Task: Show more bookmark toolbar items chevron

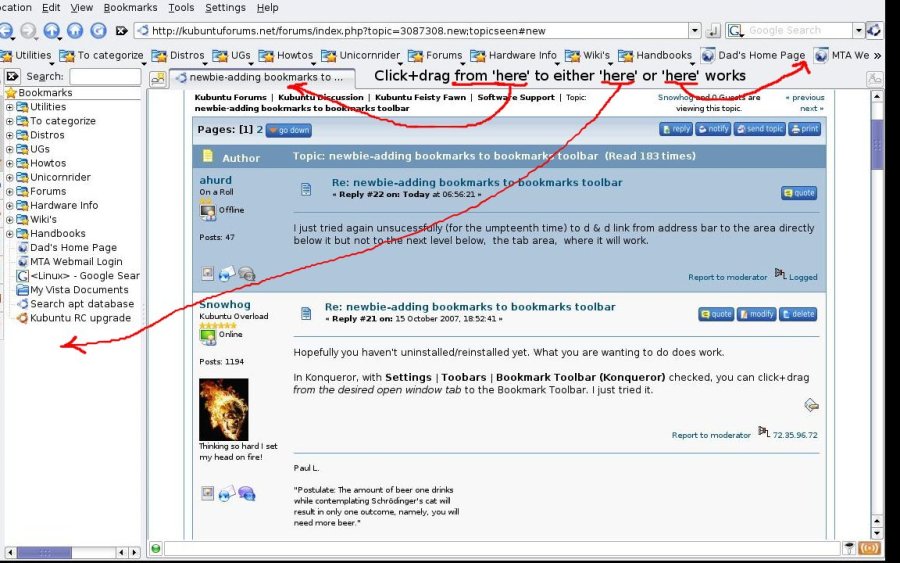Action: (x=877, y=56)
